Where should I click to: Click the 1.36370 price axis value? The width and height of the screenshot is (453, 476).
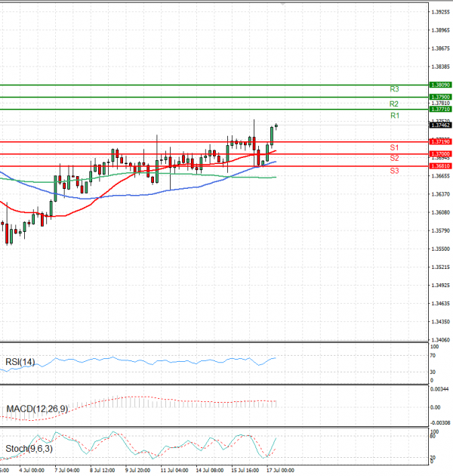pyautogui.click(x=441, y=194)
